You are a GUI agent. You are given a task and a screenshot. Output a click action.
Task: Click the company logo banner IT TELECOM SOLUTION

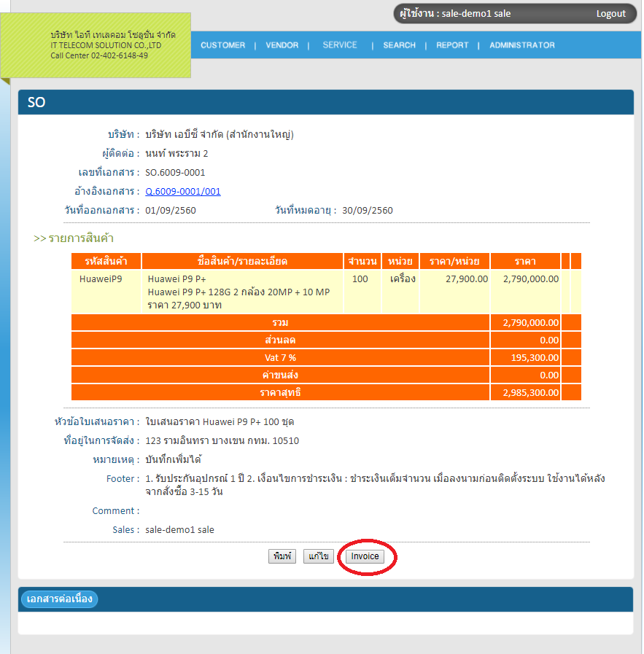[96, 45]
